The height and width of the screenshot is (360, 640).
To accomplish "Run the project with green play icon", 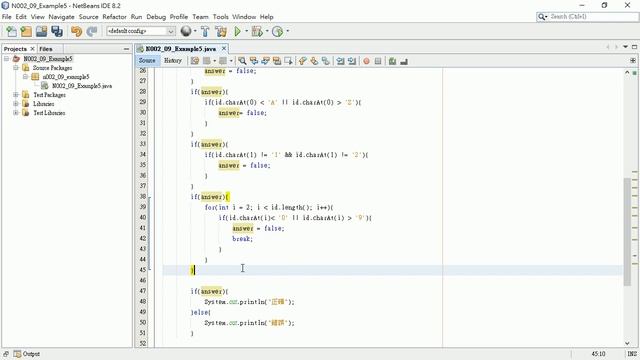I will click(238, 31).
